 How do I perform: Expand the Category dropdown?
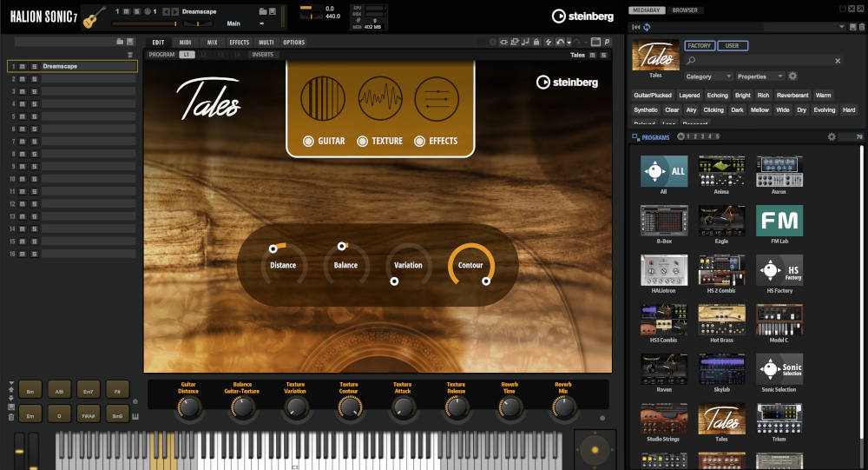[x=708, y=76]
